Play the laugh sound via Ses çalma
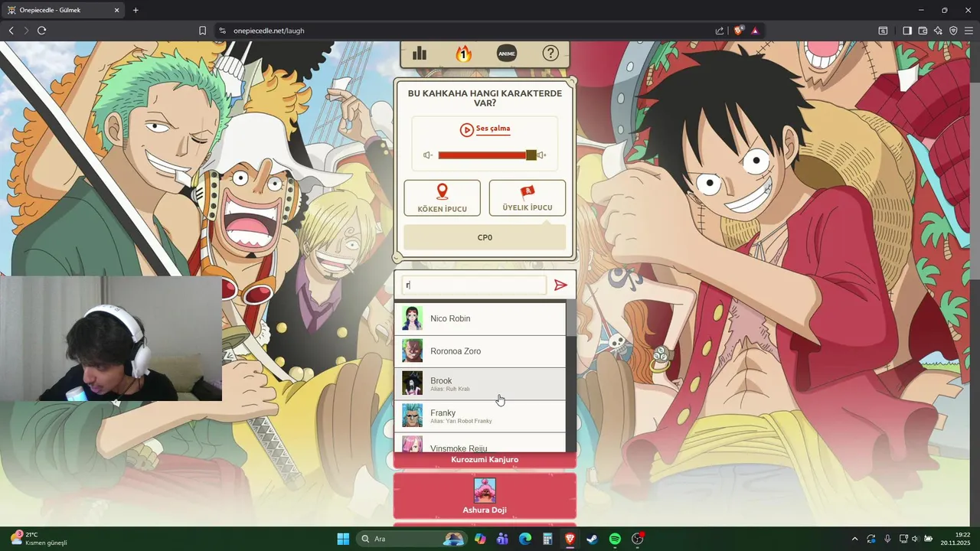Viewport: 980px width, 551px height. tap(485, 129)
